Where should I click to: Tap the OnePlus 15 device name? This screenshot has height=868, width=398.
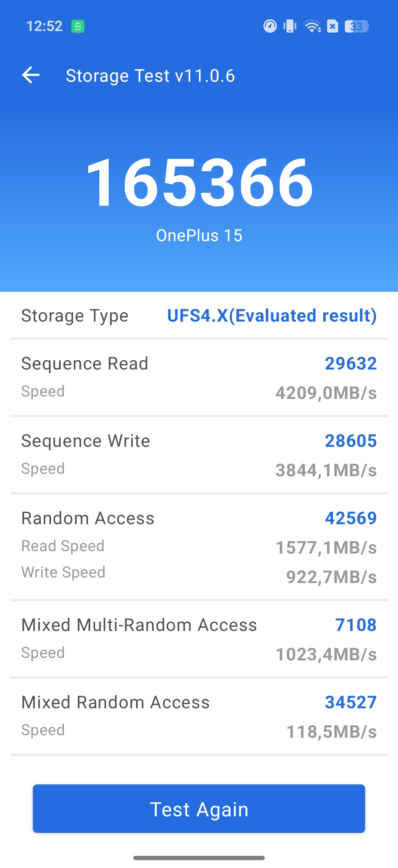click(x=199, y=235)
